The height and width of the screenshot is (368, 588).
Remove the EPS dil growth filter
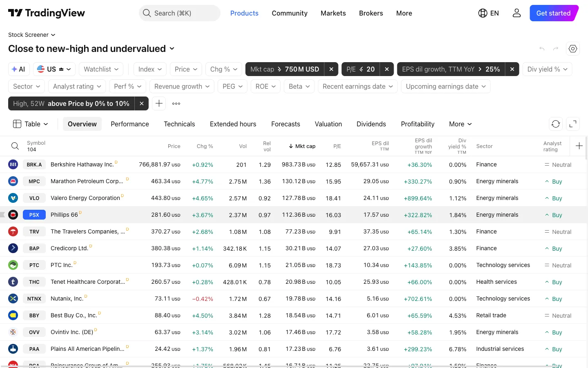pyautogui.click(x=512, y=69)
